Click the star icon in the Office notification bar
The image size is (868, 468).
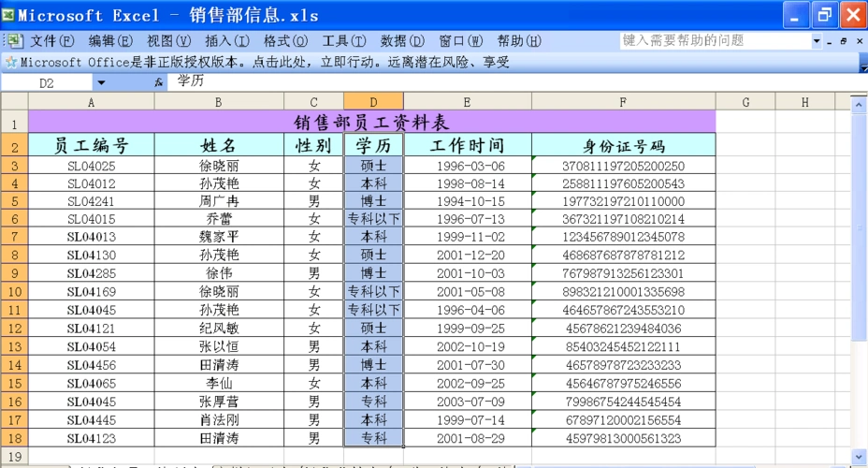[10, 62]
